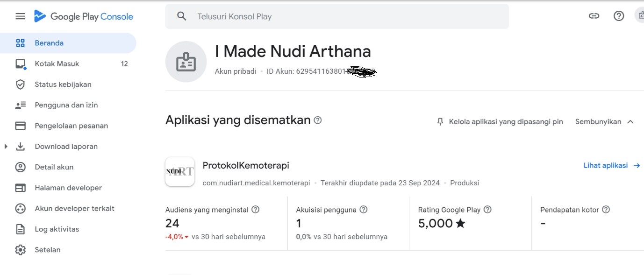Click the Telusuri Konsol Play search field
Image resolution: width=644 pixels, height=275 pixels.
[336, 16]
